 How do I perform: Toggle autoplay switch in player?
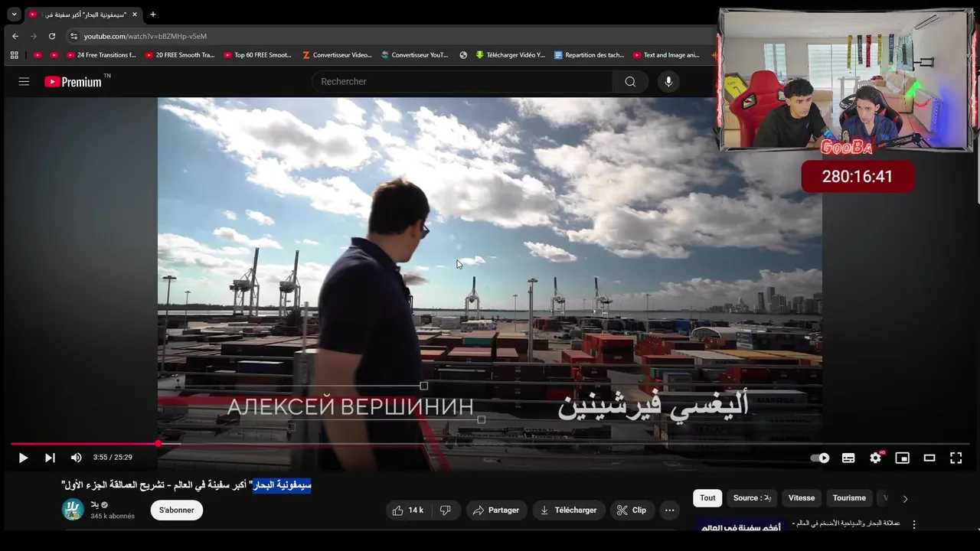pyautogui.click(x=820, y=458)
